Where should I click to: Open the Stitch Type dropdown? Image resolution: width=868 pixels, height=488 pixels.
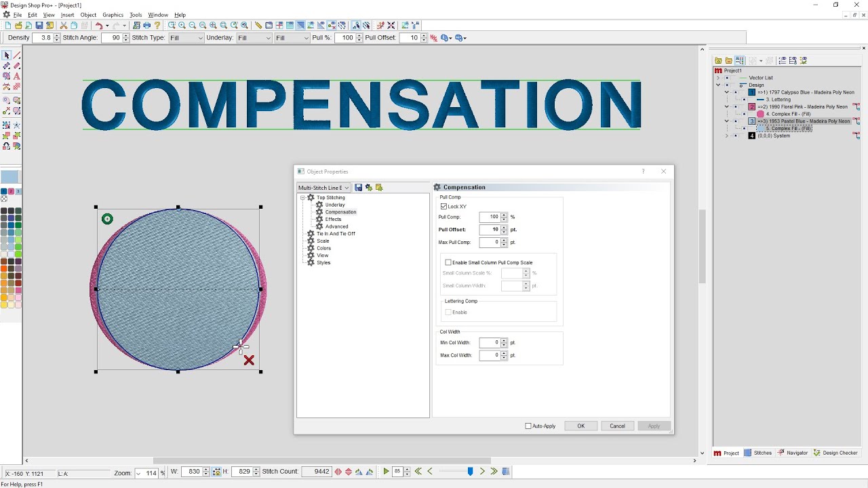186,38
